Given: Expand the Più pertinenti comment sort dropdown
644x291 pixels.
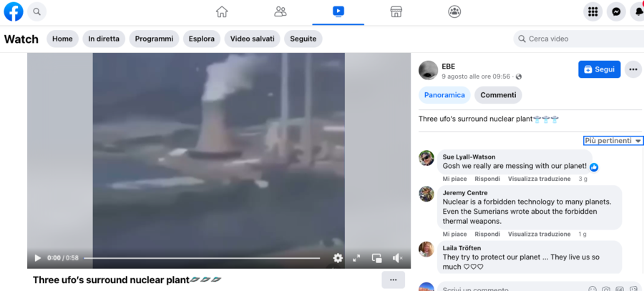Looking at the screenshot, I should click(x=613, y=141).
